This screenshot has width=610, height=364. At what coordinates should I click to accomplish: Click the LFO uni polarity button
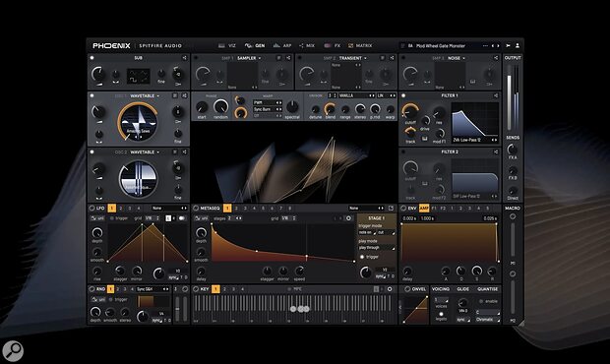(x=97, y=218)
